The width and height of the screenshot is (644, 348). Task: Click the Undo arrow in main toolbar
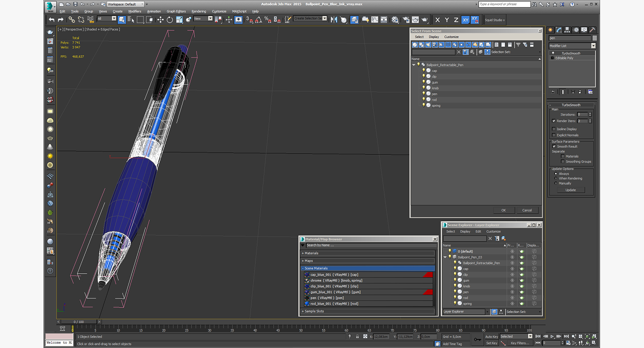(x=52, y=20)
